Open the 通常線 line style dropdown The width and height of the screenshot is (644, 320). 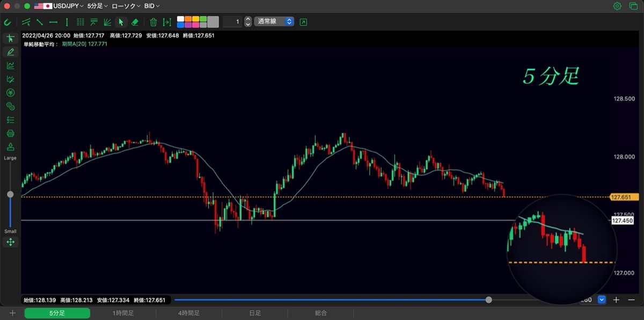click(x=274, y=22)
